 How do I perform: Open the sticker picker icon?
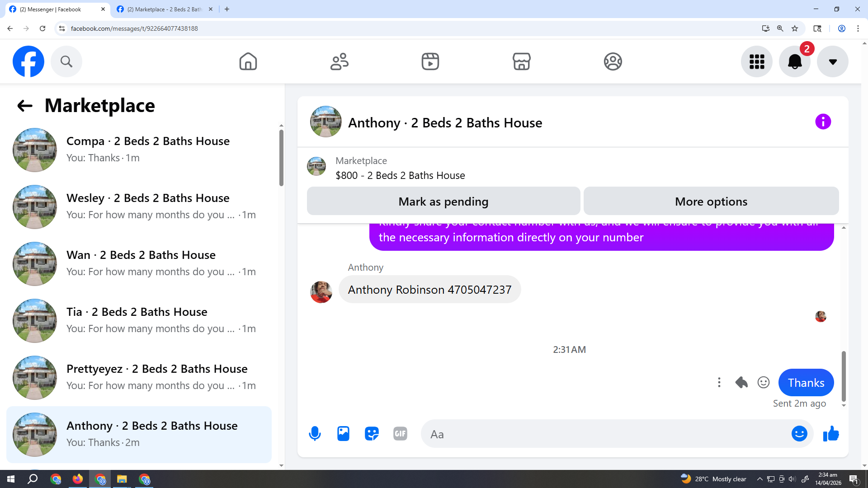(372, 434)
